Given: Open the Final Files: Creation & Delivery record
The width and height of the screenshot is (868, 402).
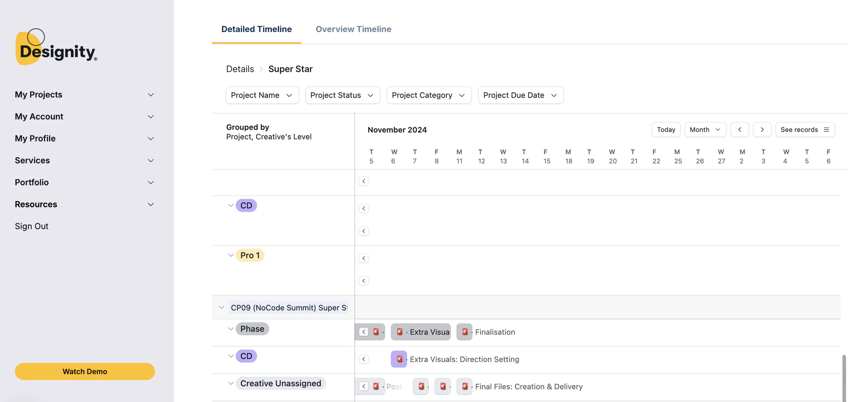Looking at the screenshot, I should 464,386.
